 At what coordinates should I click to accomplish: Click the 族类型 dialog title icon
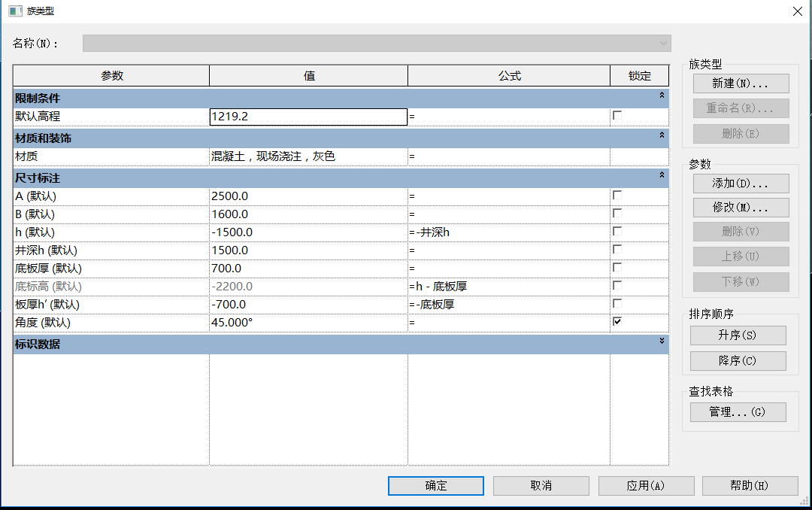[x=14, y=11]
